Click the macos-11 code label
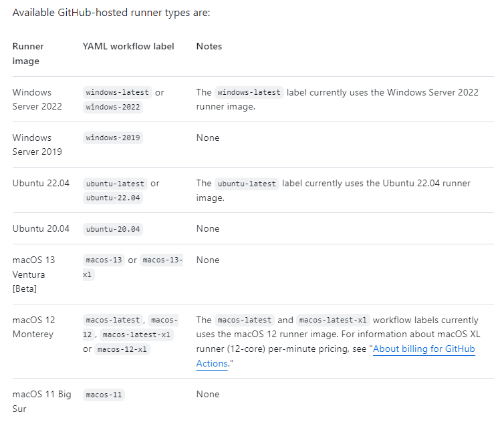The width and height of the screenshot is (504, 428). [104, 395]
